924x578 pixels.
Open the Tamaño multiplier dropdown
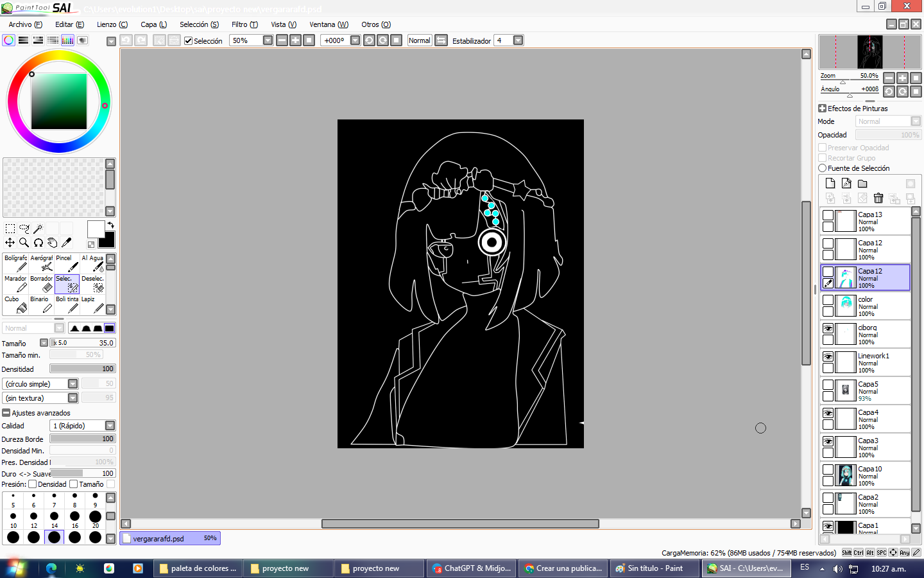44,343
